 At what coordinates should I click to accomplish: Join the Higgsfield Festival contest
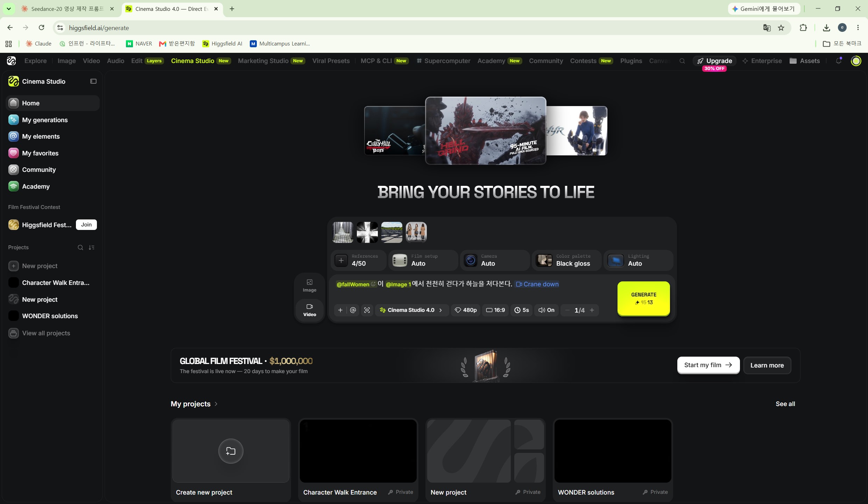(x=86, y=225)
